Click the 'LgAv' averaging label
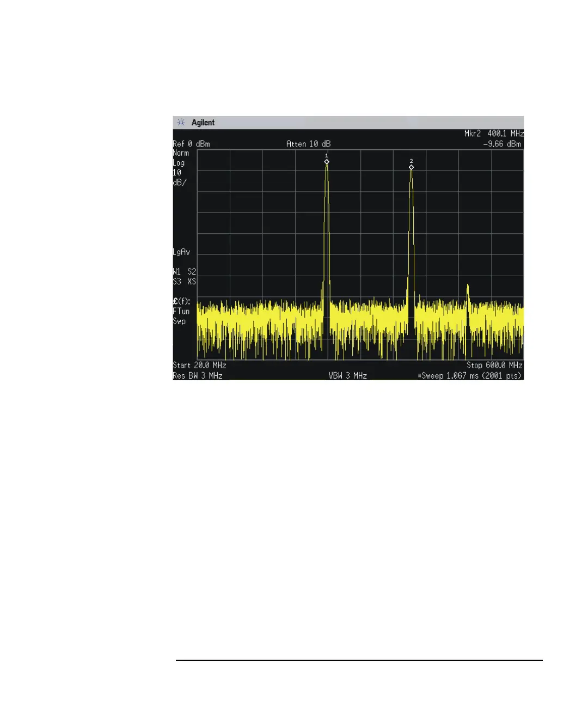588x706 pixels. coord(181,252)
